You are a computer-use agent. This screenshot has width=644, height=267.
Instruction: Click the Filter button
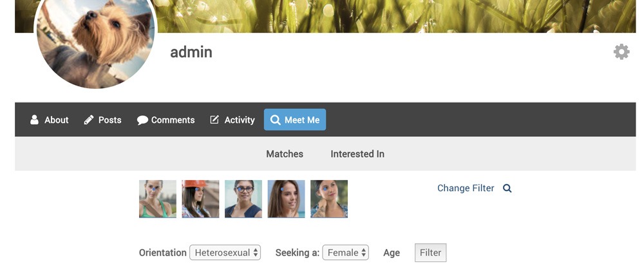click(430, 253)
